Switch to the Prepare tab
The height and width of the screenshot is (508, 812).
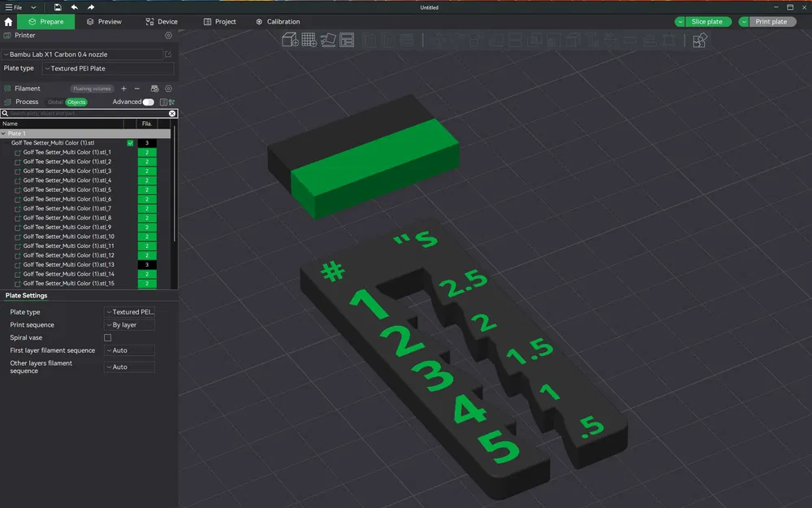coord(46,22)
